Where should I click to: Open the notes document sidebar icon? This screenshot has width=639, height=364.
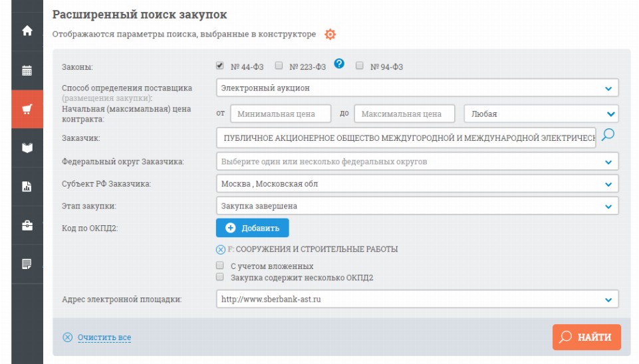27,264
